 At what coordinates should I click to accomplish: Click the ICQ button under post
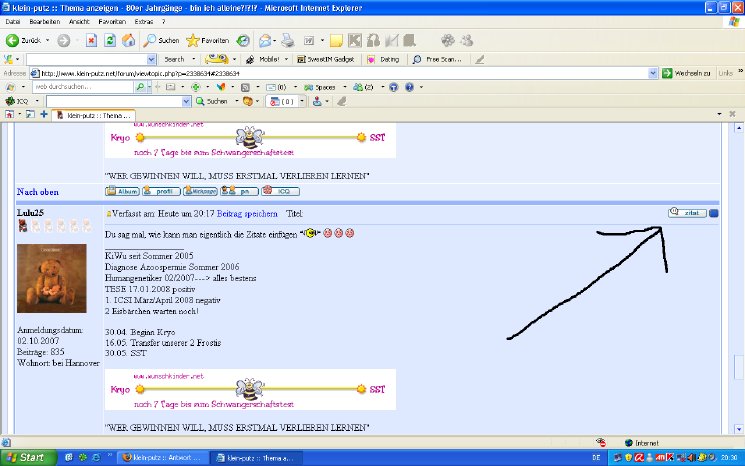(x=283, y=190)
